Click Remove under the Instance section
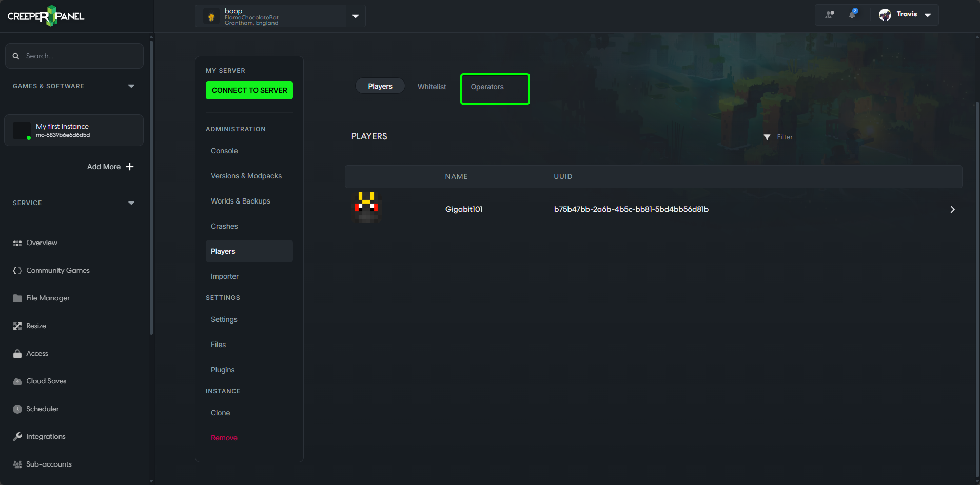Image resolution: width=980 pixels, height=485 pixels. pos(224,438)
